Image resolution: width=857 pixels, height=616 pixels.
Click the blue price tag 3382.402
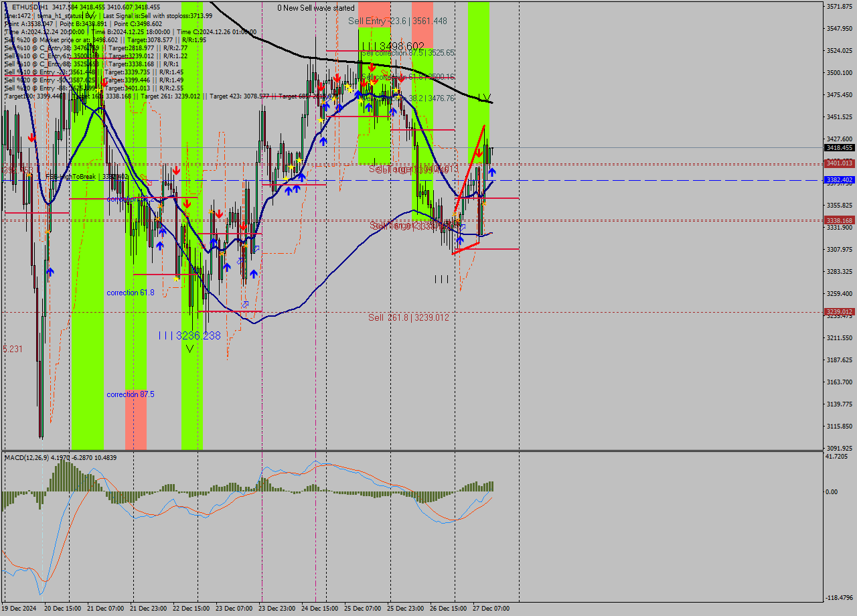(x=839, y=179)
